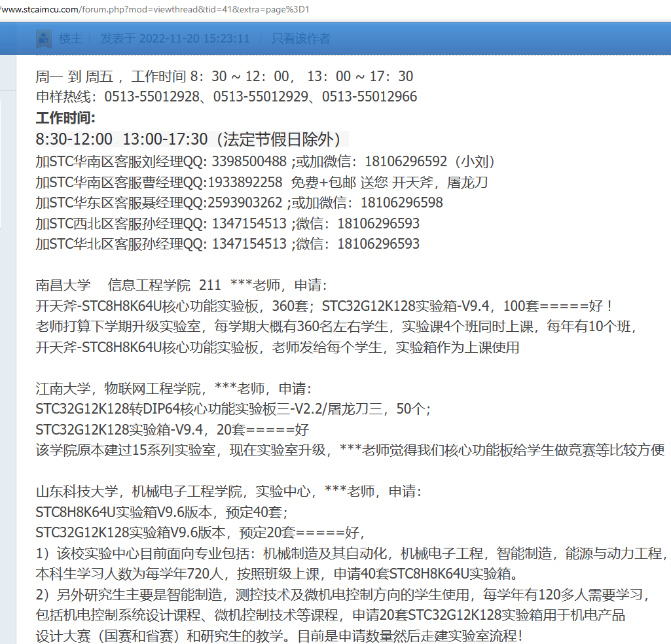671x644 pixels.
Task: Click the 加STC华北区客服孙经理QQ line
Action: (228, 244)
